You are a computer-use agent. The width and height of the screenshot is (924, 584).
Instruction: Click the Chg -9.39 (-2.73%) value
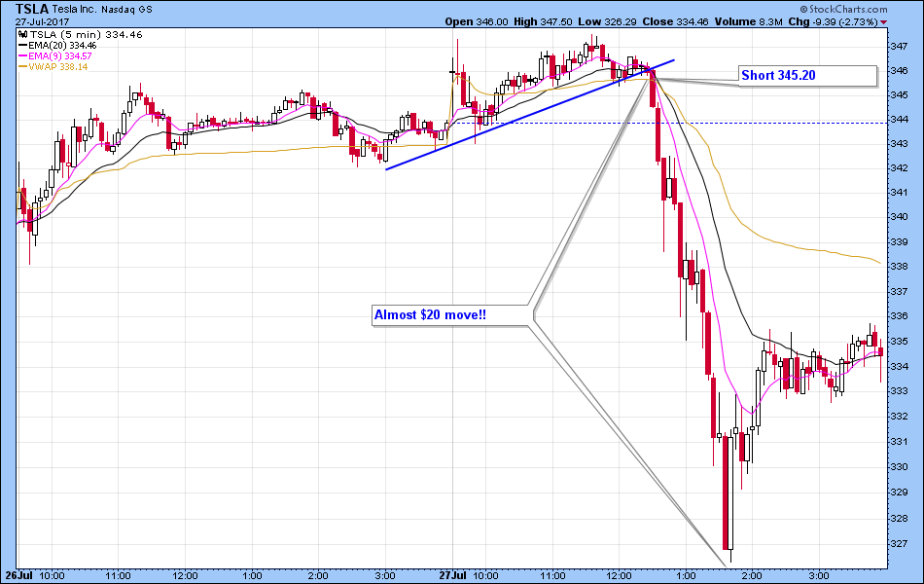833,21
